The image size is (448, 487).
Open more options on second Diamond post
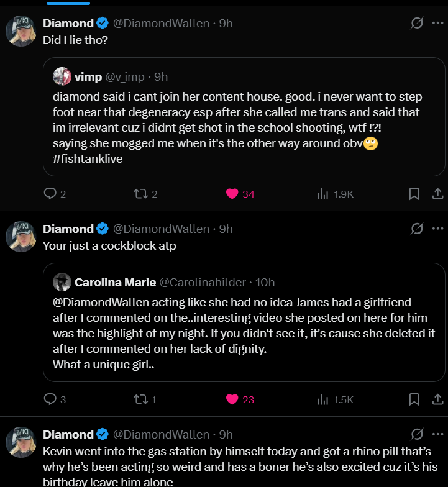coord(437,229)
